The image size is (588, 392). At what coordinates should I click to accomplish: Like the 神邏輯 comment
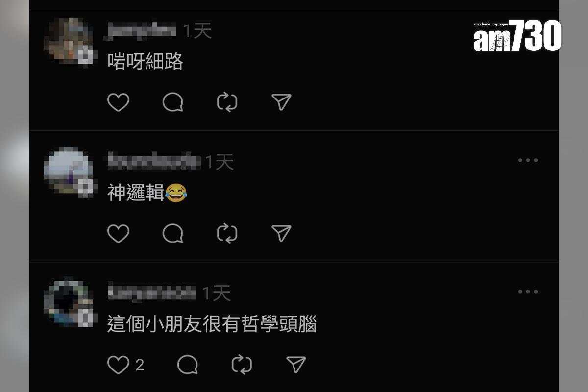click(118, 234)
